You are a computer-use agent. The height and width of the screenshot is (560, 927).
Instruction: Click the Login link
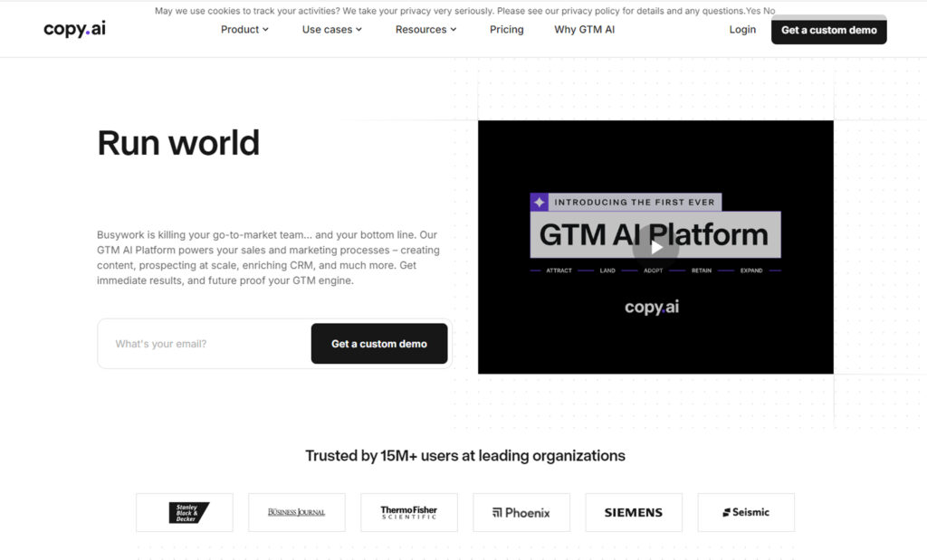point(742,30)
